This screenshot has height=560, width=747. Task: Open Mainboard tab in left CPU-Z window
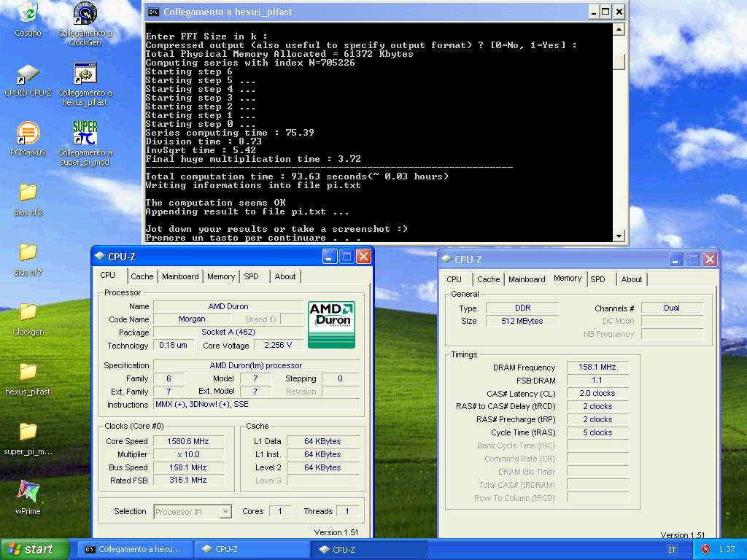180,276
